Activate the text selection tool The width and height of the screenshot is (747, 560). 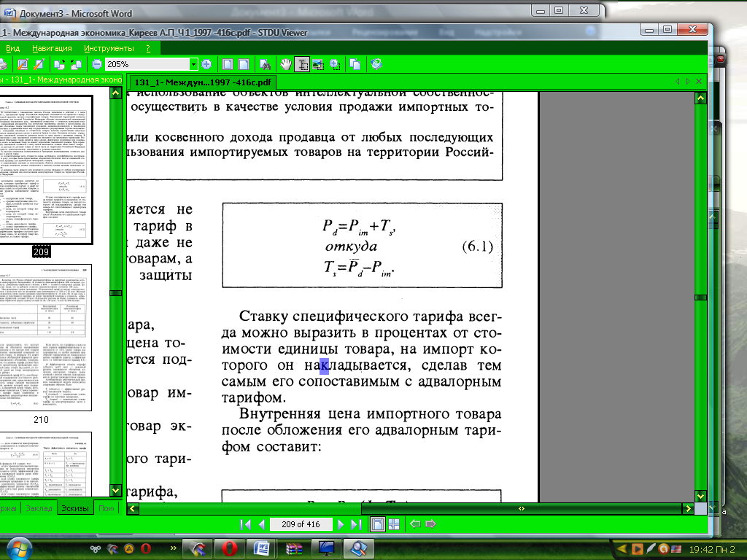tap(301, 64)
